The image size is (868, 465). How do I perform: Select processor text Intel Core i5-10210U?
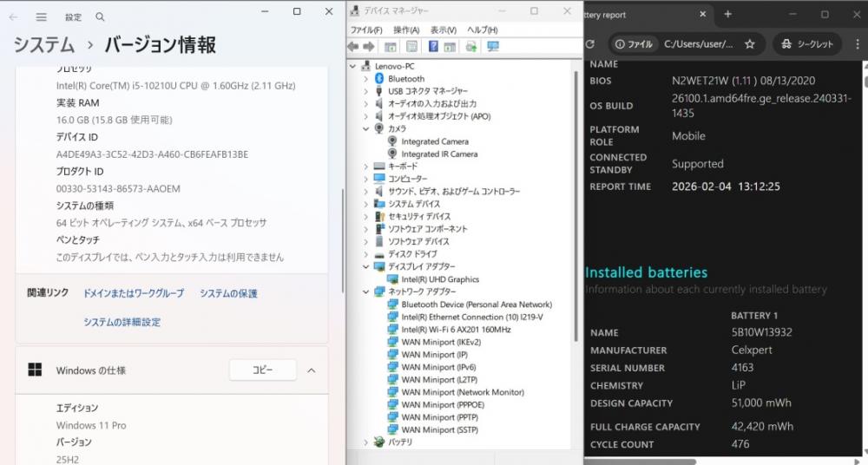(175, 86)
